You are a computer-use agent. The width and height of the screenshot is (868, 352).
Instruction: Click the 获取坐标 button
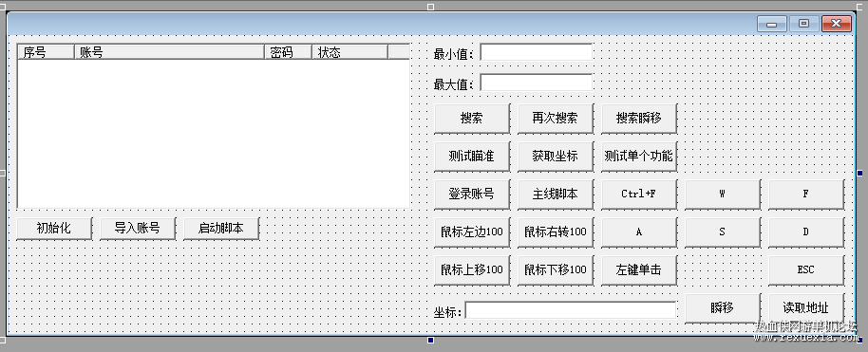pyautogui.click(x=556, y=157)
